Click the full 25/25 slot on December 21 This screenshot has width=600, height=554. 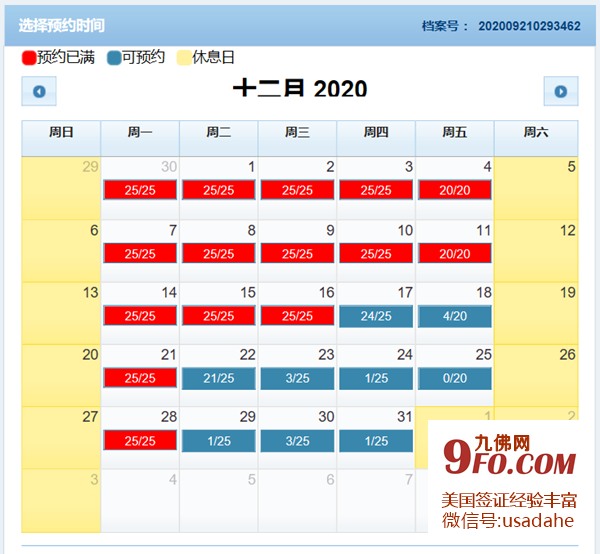140,378
